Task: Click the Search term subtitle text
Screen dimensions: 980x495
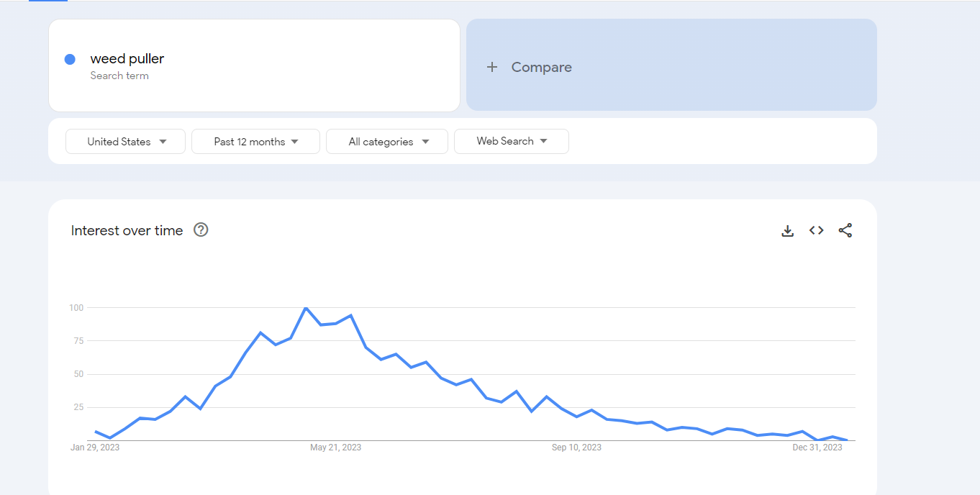Action: pyautogui.click(x=119, y=76)
